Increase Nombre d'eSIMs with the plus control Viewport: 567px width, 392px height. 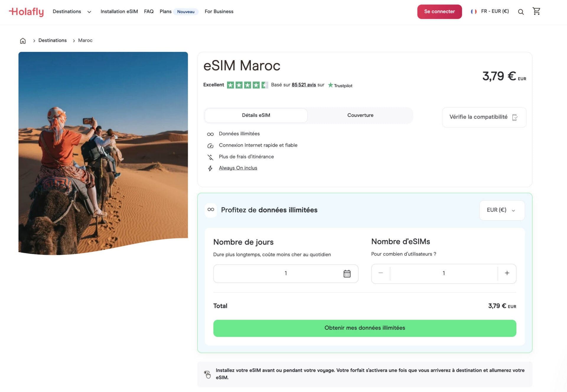click(507, 273)
